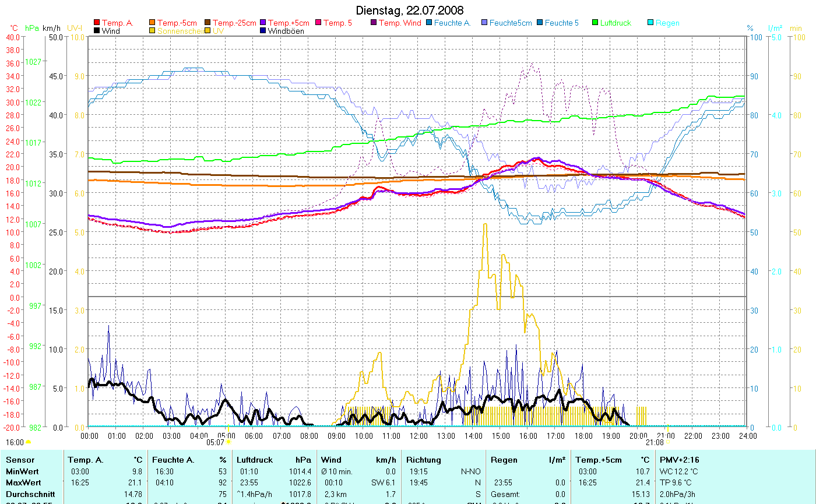Select the Feuchte5cm legend label
Screen dimensions: 816x504
coord(511,23)
